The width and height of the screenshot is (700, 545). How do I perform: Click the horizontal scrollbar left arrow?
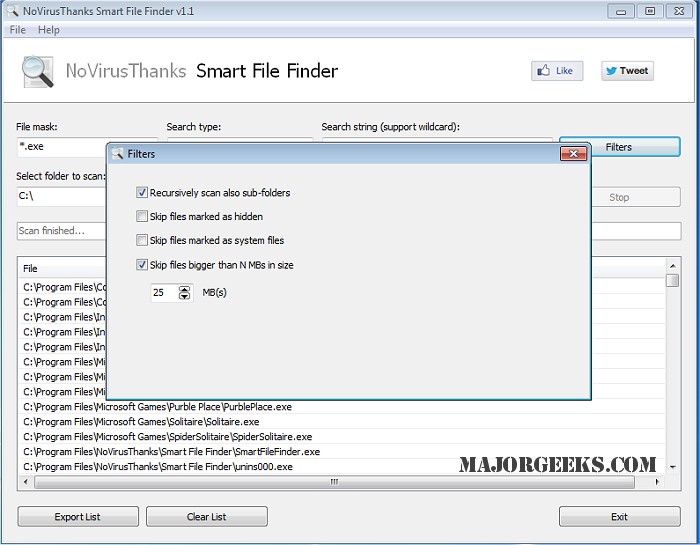pos(25,482)
